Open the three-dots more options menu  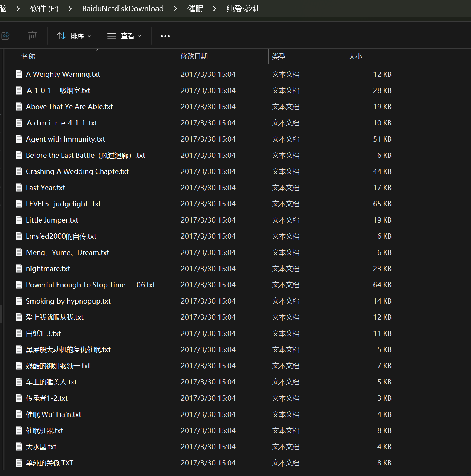[165, 36]
